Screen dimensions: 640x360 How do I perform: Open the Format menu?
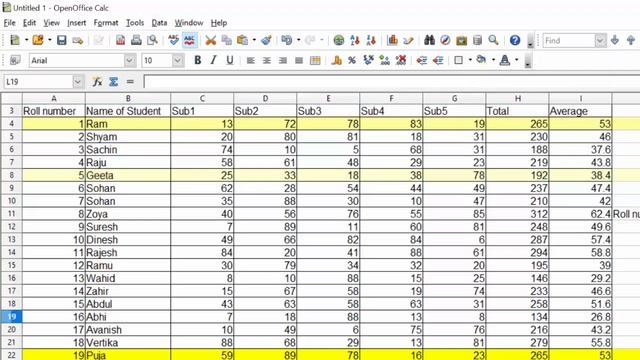coord(106,23)
